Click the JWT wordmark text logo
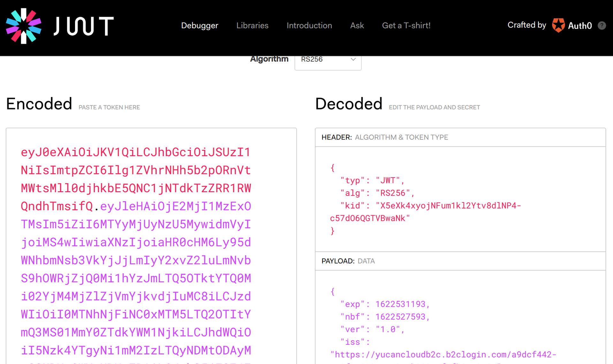Image resolution: width=613 pixels, height=364 pixels. [84, 26]
